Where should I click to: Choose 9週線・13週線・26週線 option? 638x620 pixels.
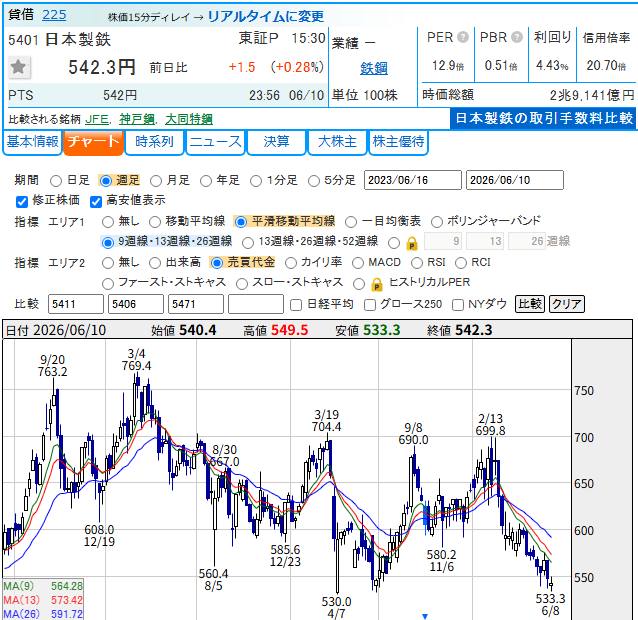coord(108,242)
